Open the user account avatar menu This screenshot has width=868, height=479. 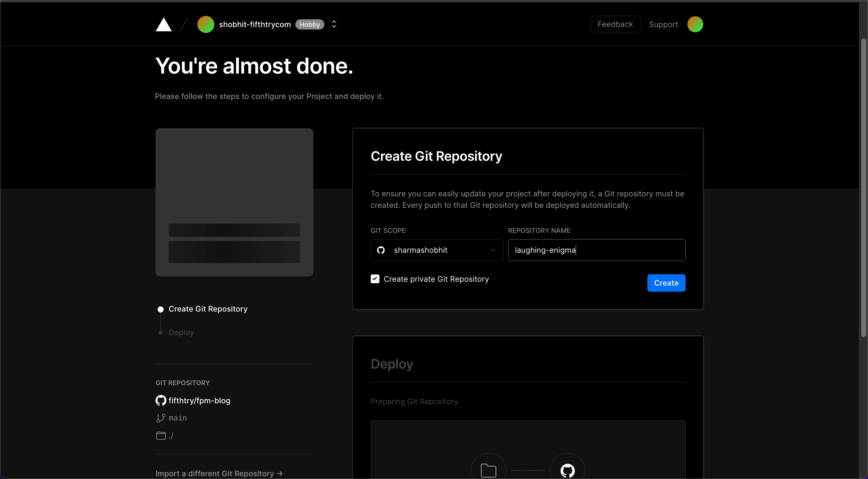point(695,24)
